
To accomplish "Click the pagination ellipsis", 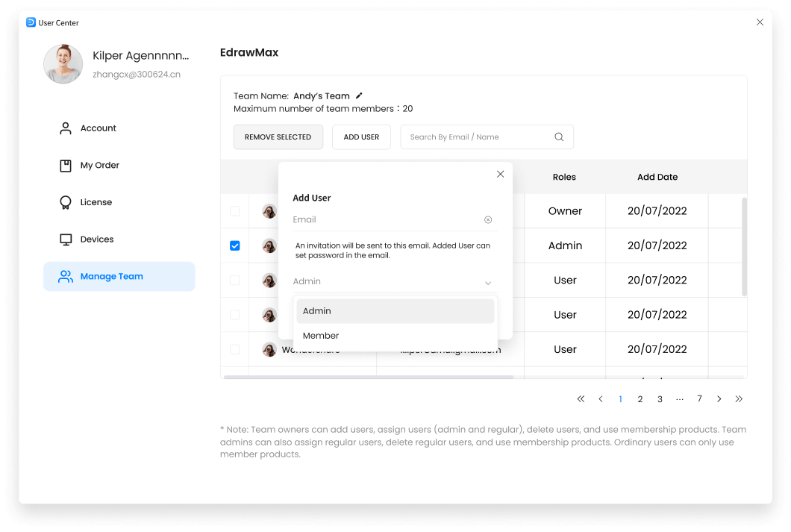I will pos(680,399).
